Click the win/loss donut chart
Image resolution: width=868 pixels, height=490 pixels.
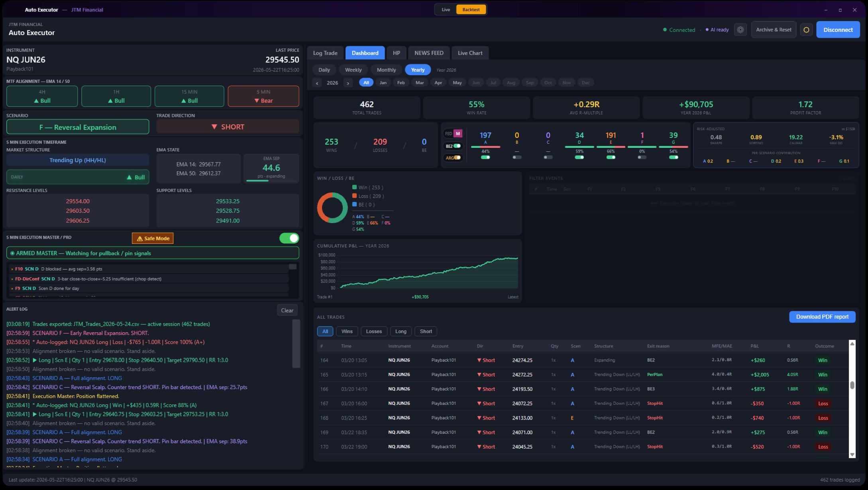[332, 208]
